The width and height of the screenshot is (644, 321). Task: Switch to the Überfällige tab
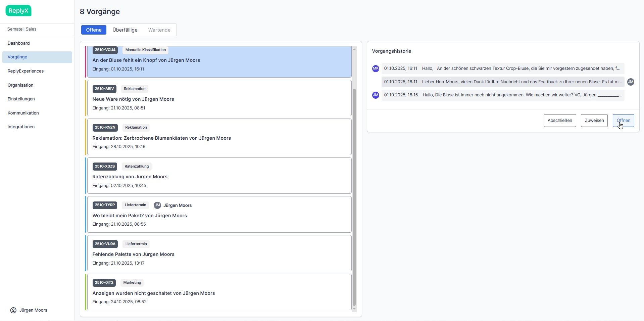(x=125, y=30)
